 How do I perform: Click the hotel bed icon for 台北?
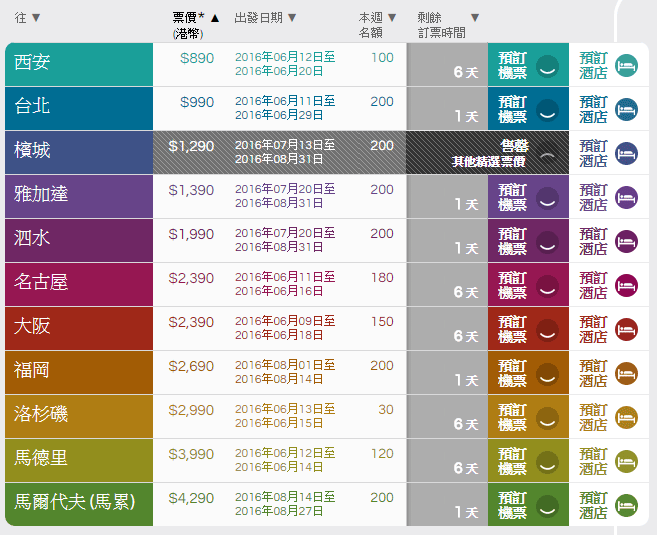point(626,110)
